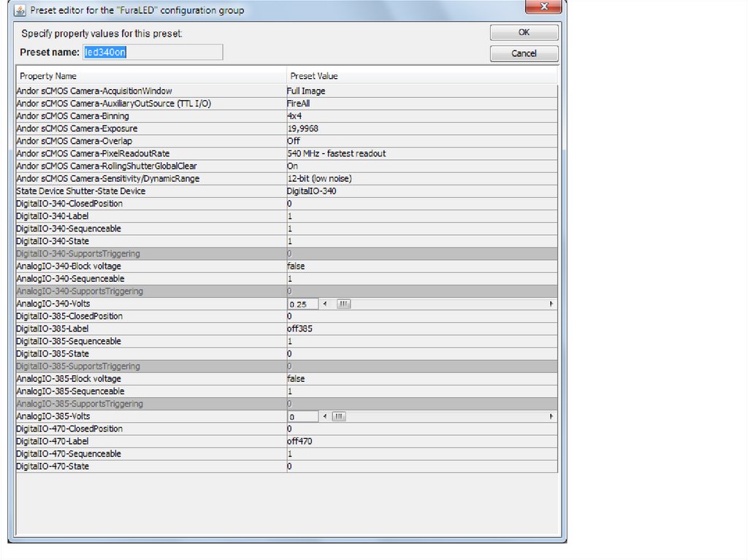Click the Java icon in title bar
The width and height of the screenshot is (748, 560).
(x=20, y=10)
